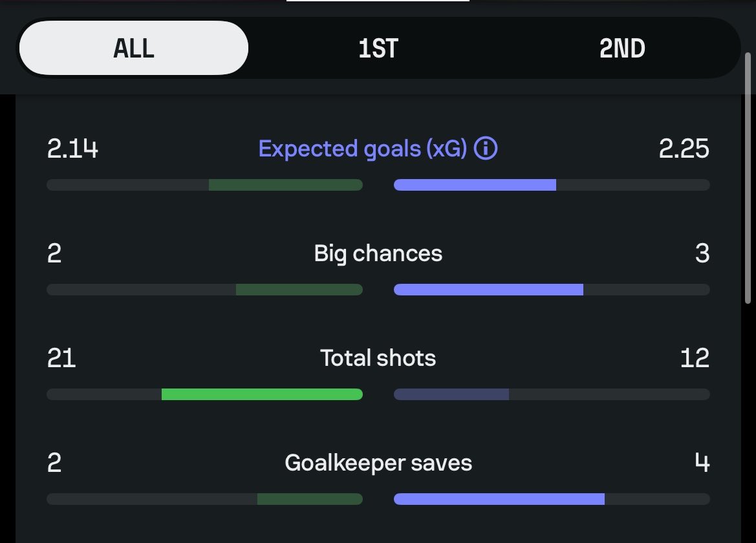Viewport: 756px width, 543px height.
Task: Click the Goalkeeper saves label
Action: [378, 463]
